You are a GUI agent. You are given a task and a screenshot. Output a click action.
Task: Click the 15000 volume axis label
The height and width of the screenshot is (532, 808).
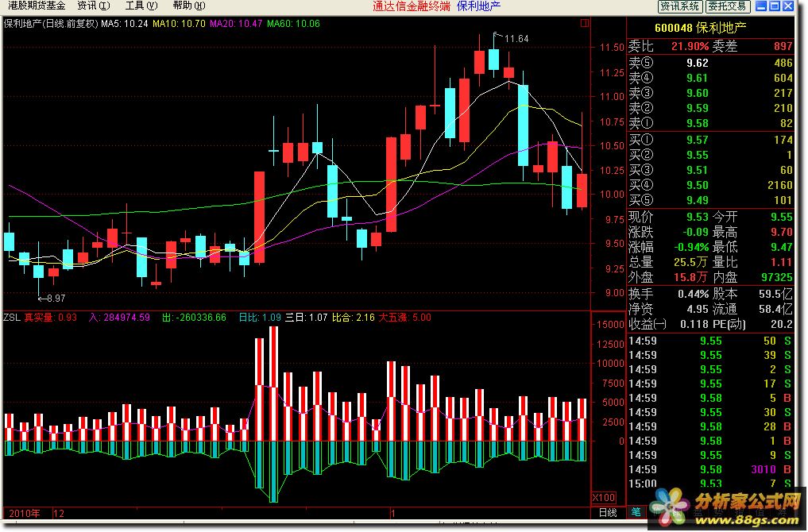click(610, 325)
